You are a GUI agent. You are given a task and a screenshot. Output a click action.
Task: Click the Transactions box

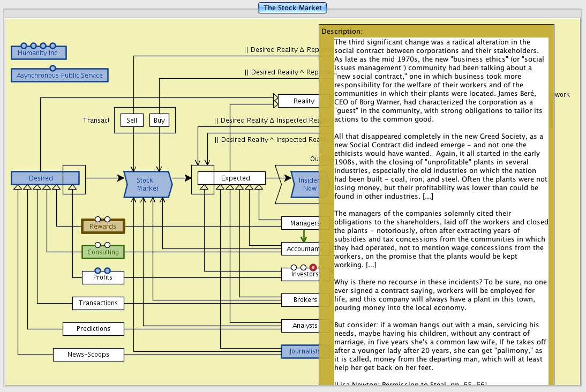[98, 303]
